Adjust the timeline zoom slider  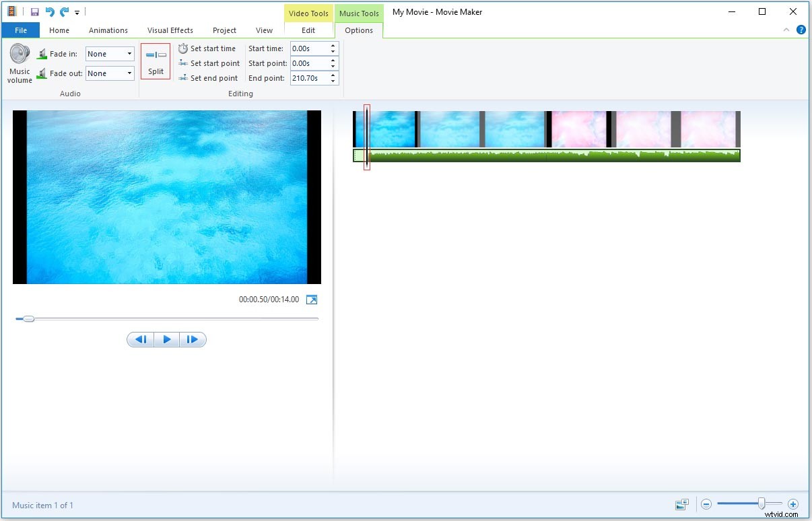[761, 503]
